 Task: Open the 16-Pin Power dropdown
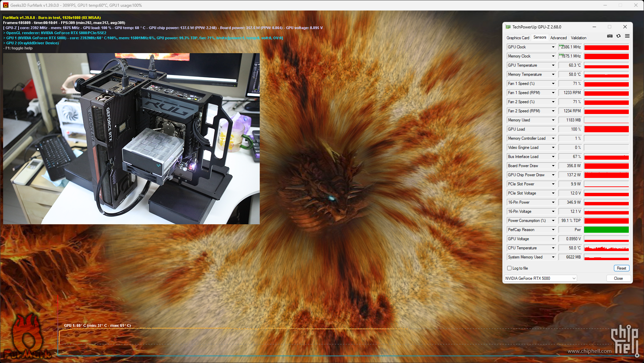tap(553, 202)
